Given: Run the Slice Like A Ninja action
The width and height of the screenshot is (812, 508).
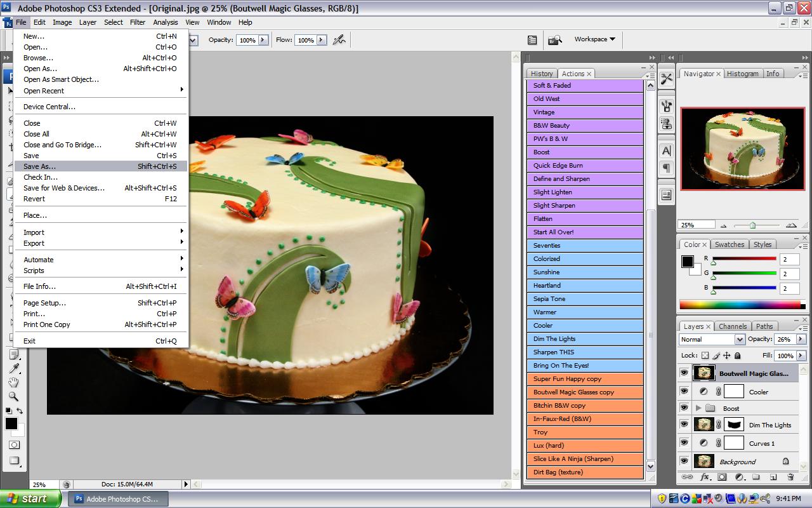Looking at the screenshot, I should click(x=585, y=459).
